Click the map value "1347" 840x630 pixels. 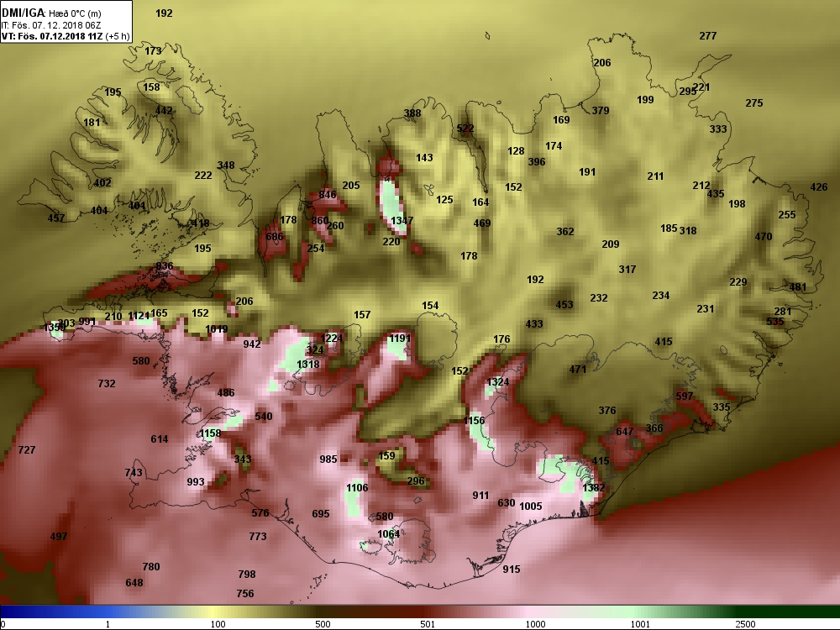(402, 220)
